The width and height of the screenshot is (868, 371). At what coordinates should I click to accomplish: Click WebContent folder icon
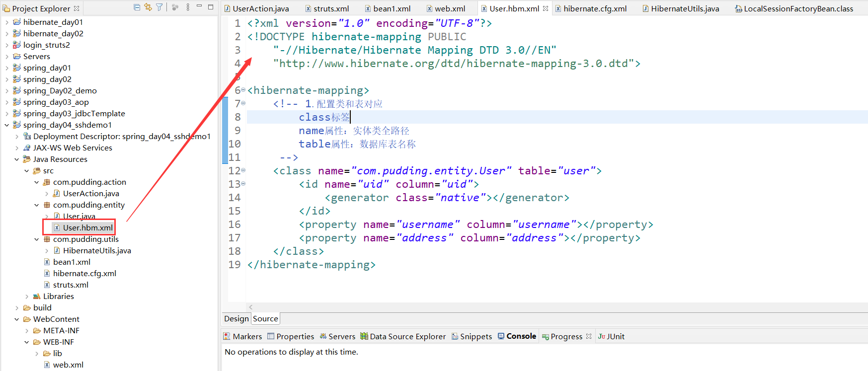pyautogui.click(x=27, y=319)
